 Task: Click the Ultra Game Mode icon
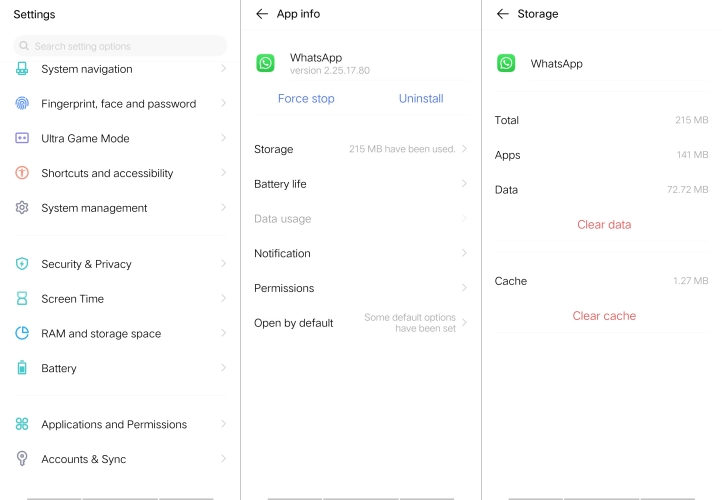coord(22,138)
